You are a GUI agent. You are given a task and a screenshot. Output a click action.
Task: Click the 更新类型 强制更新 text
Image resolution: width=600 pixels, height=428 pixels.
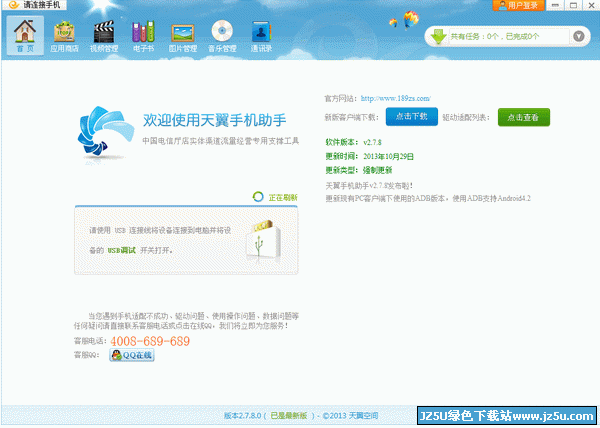(359, 170)
